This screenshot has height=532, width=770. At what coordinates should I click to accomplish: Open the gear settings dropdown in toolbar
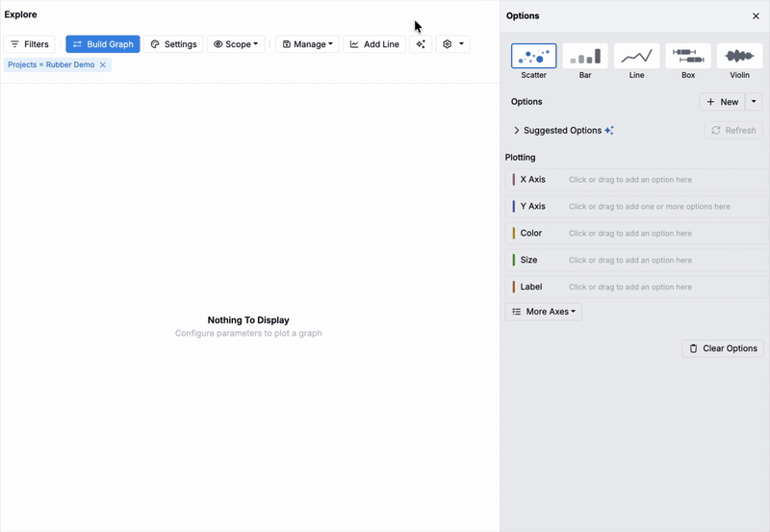click(x=452, y=44)
